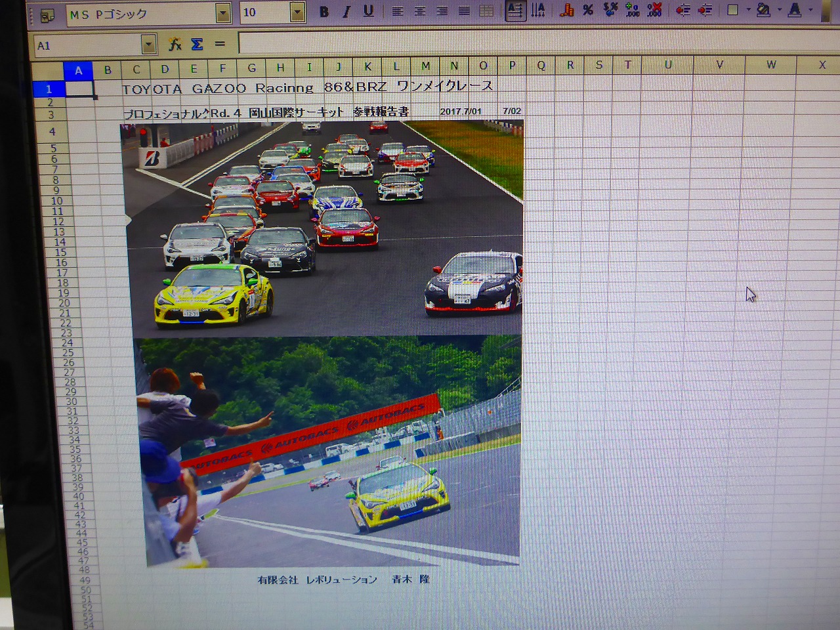The width and height of the screenshot is (840, 630).
Task: Add a decimal place
Action: pos(633,10)
